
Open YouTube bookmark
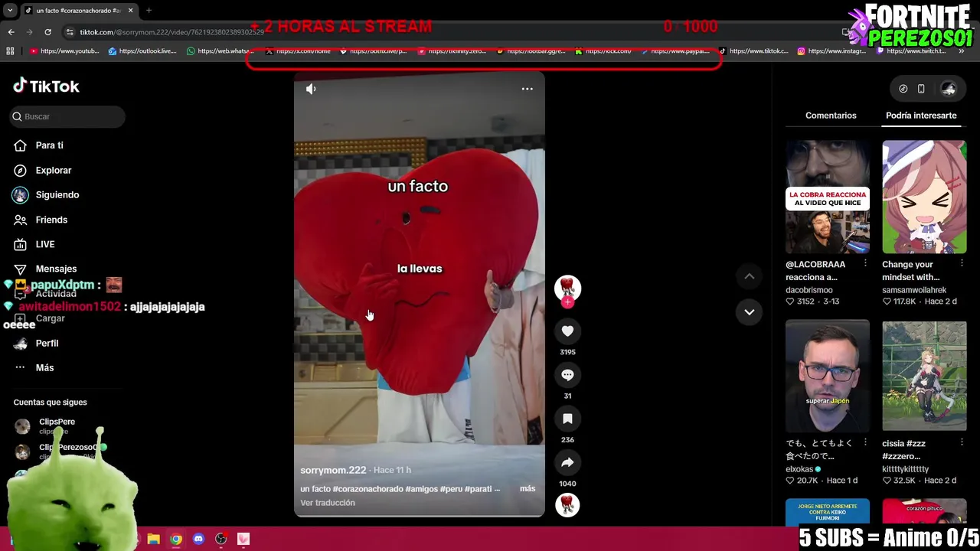point(65,51)
